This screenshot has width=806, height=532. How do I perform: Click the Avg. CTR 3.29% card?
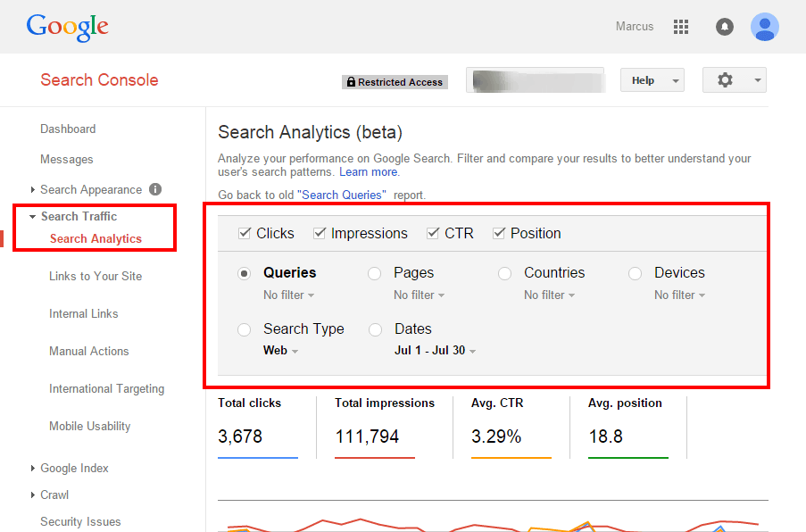click(x=511, y=428)
